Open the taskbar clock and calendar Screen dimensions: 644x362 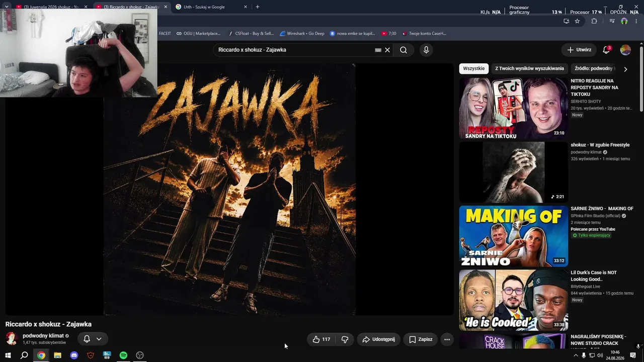pyautogui.click(x=615, y=355)
